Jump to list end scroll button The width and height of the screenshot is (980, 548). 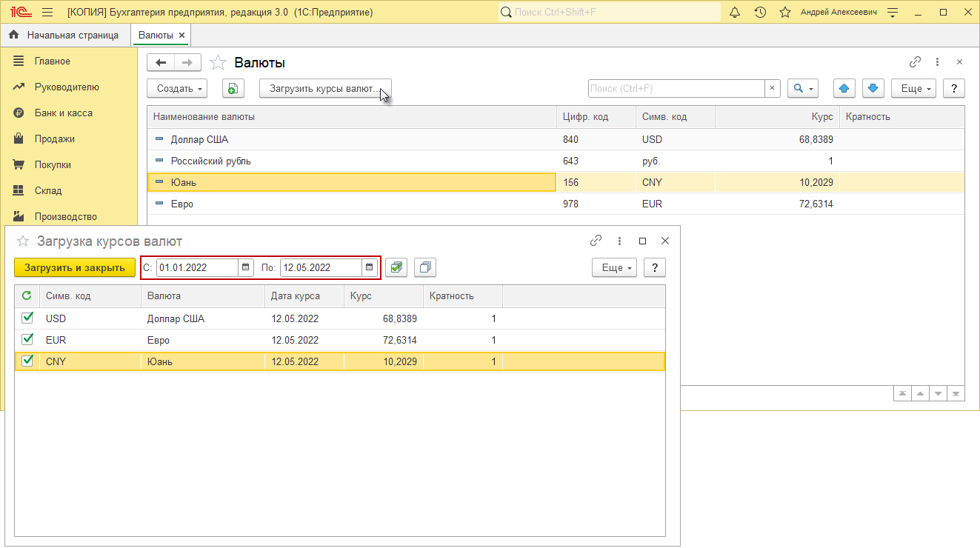tap(956, 393)
